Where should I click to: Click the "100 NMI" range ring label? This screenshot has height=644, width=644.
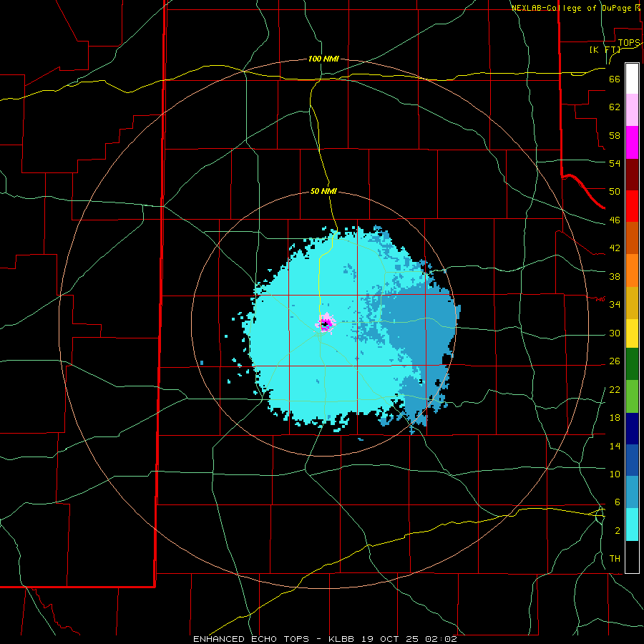[323, 59]
